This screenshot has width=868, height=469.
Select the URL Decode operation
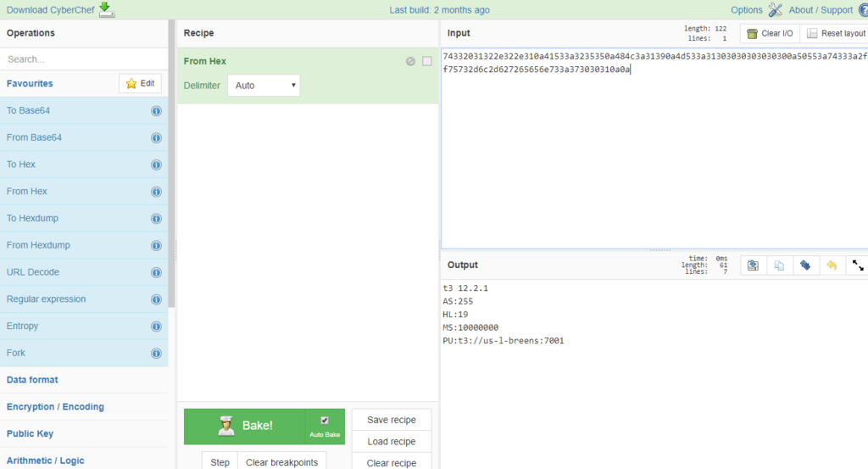click(x=84, y=272)
